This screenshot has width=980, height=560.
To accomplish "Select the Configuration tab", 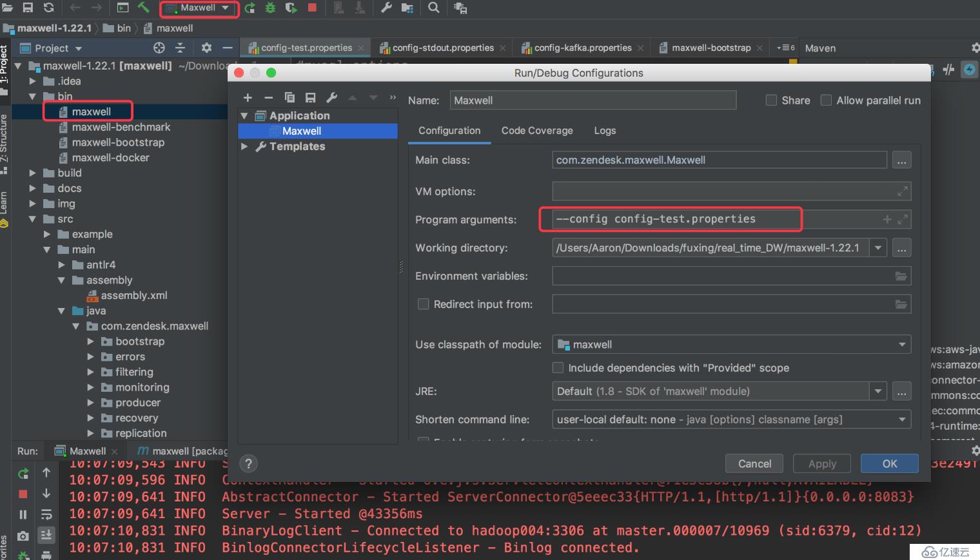I will (x=449, y=130).
